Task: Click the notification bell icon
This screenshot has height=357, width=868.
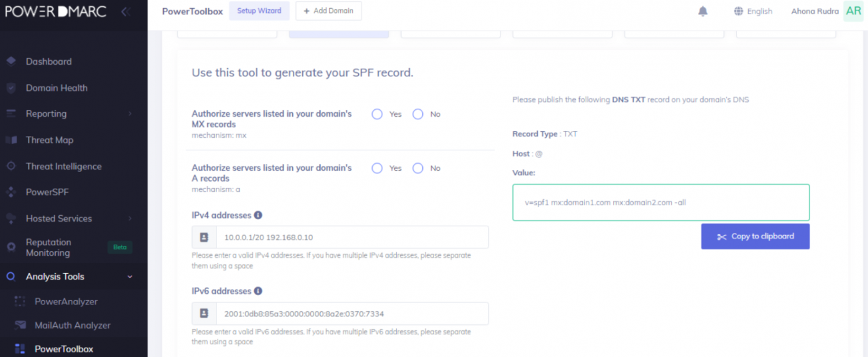Action: point(702,10)
